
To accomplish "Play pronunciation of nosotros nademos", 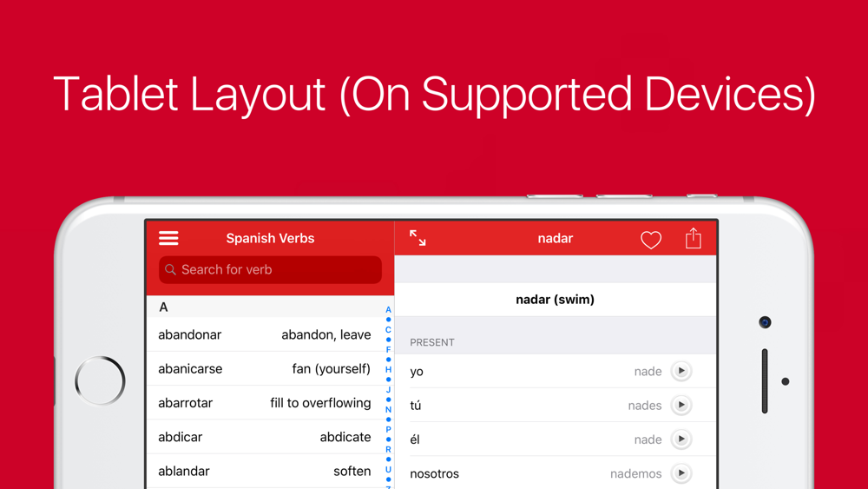I will (x=681, y=473).
